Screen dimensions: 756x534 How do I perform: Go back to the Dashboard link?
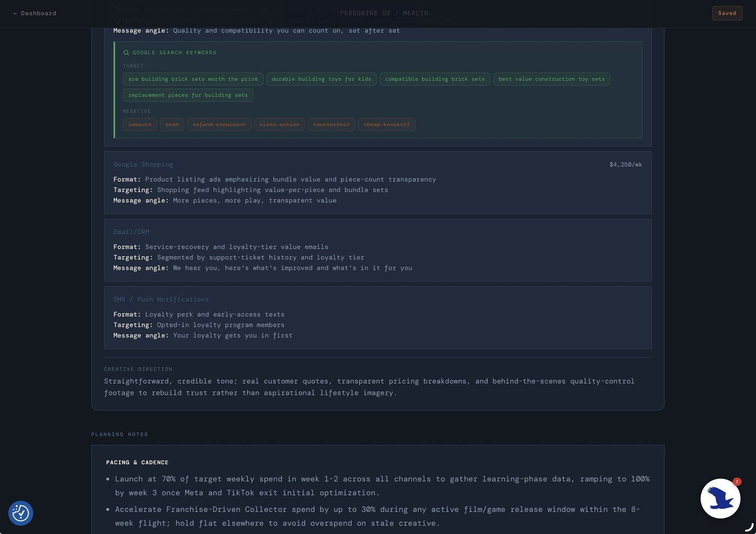point(35,13)
